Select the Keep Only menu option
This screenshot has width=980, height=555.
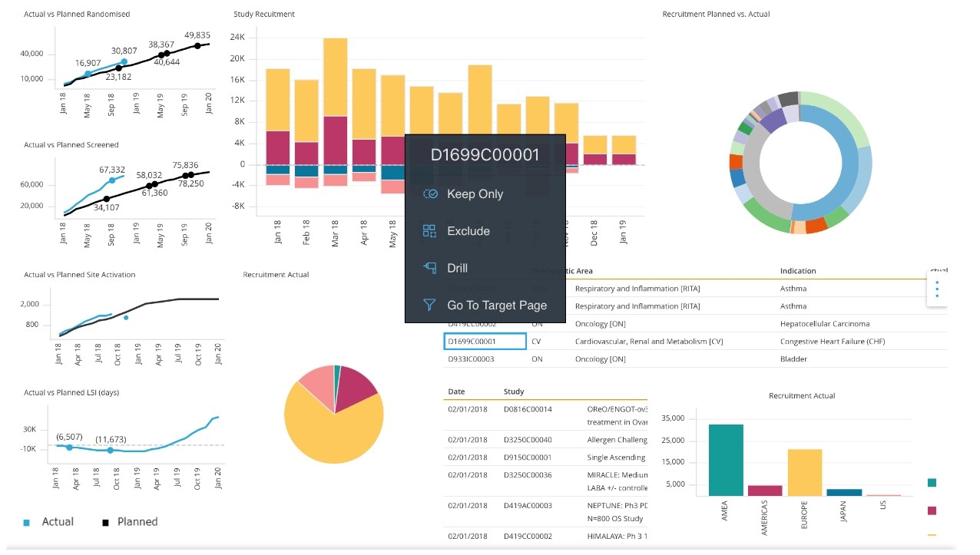475,194
